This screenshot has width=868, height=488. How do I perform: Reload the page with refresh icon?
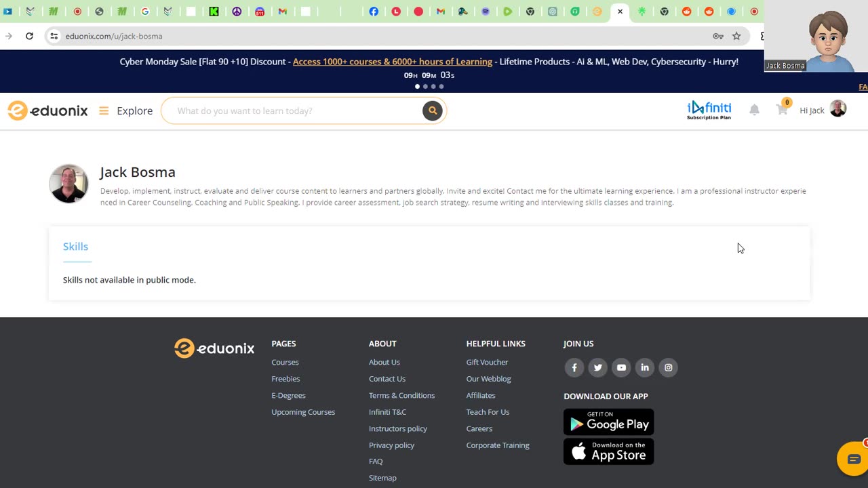(x=29, y=36)
